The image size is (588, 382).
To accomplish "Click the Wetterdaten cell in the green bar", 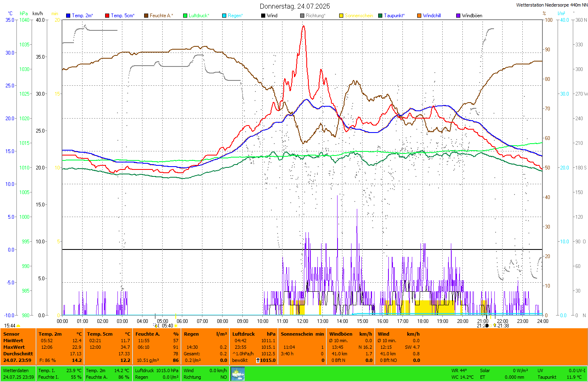I will [x=16, y=371].
